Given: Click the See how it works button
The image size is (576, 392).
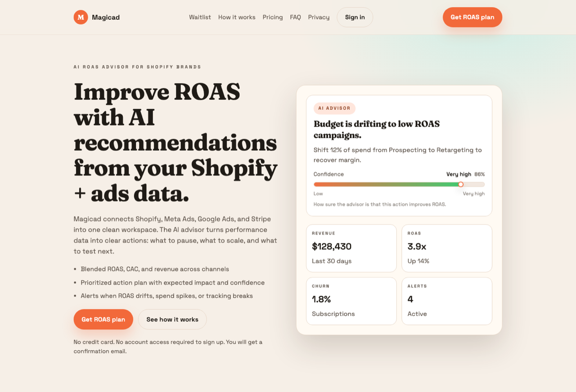Looking at the screenshot, I should pos(172,319).
